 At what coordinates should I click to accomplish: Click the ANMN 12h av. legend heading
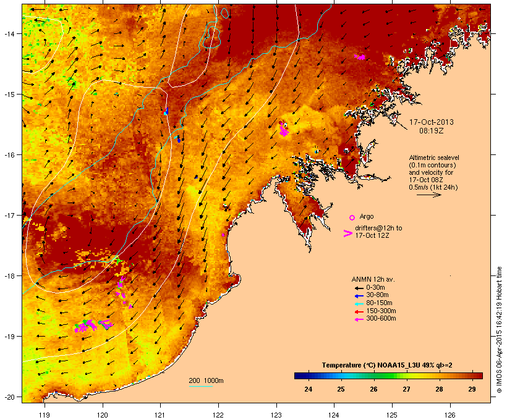click(373, 279)
